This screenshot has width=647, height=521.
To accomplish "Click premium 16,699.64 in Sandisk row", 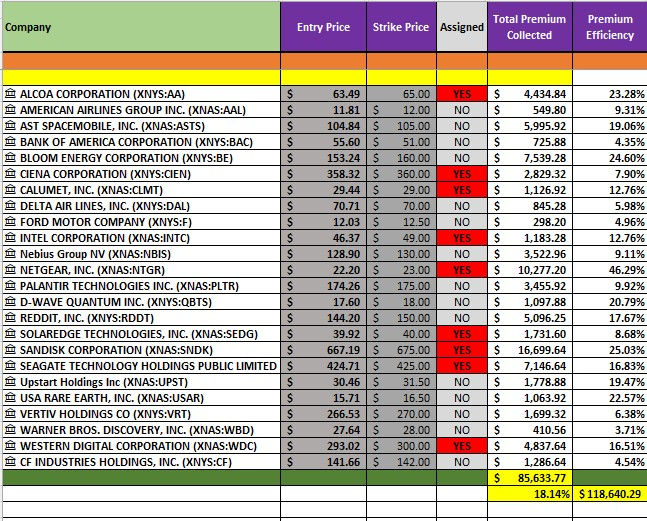I will coord(530,350).
